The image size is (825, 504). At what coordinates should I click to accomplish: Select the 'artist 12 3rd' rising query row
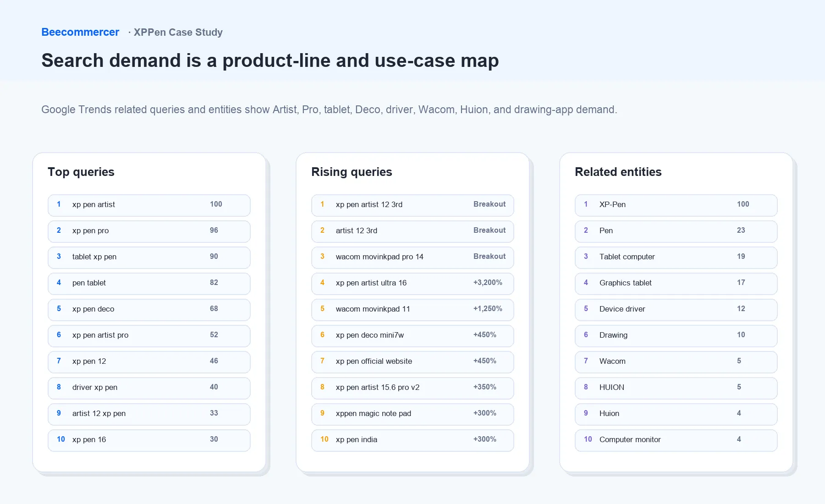412,231
